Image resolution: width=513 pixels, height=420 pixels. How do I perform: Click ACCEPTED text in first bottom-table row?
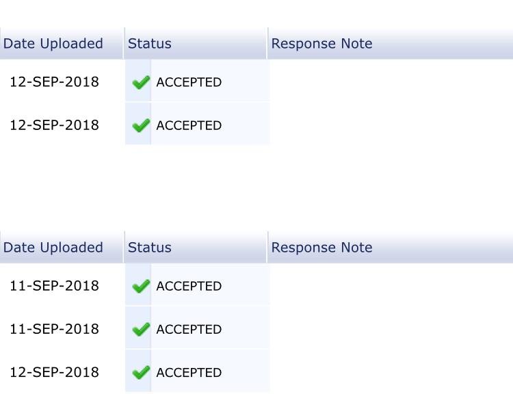coord(189,286)
